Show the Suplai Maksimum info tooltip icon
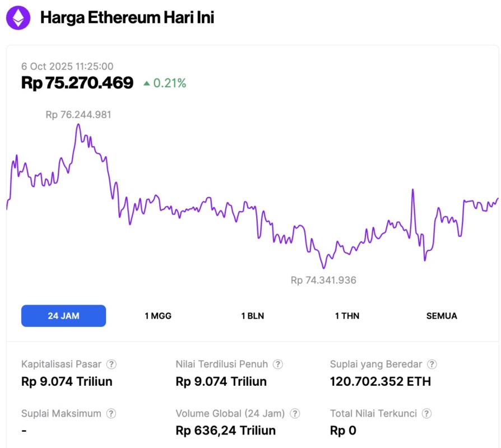Viewport: 501px width, 448px height. click(112, 414)
